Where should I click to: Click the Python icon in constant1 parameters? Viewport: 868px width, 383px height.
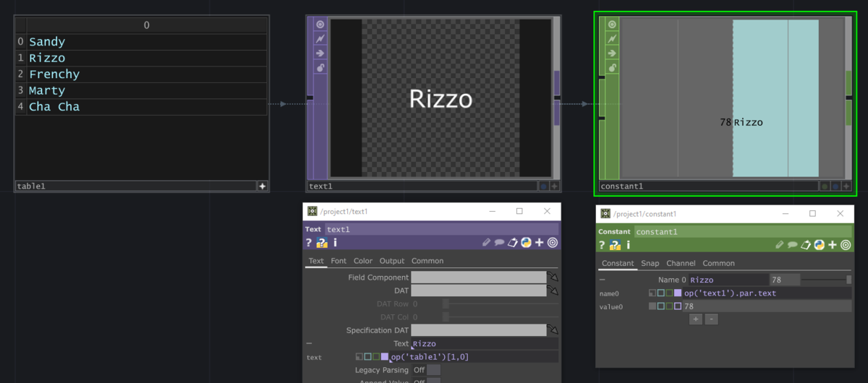pos(820,245)
